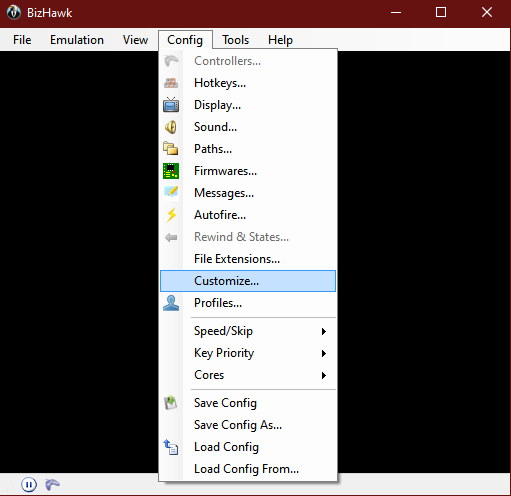Select File Extensions... entry
The height and width of the screenshot is (496, 511).
(248, 259)
